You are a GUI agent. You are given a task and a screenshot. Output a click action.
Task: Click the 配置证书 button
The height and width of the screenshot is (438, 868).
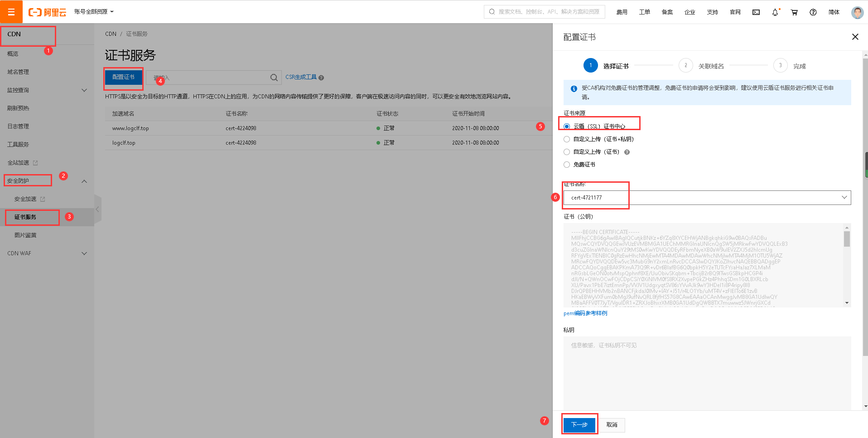tap(124, 78)
